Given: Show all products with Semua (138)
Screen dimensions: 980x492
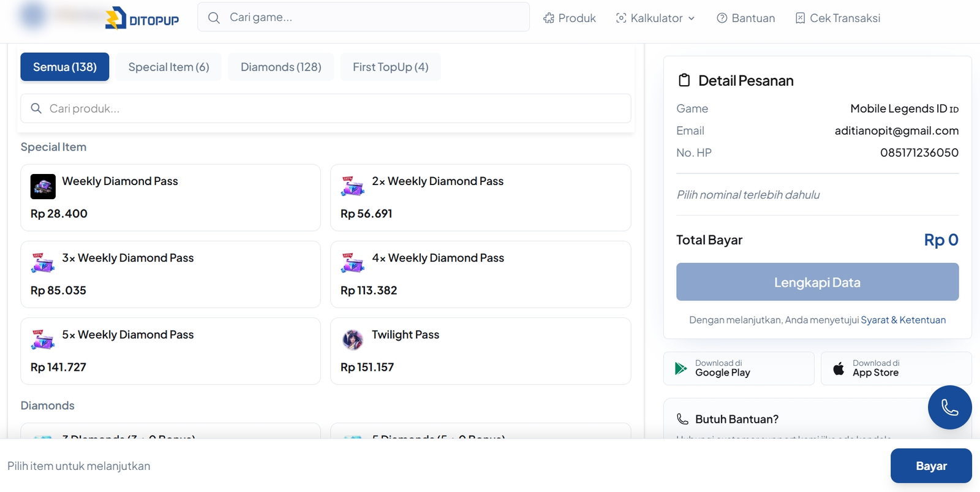Looking at the screenshot, I should point(65,67).
